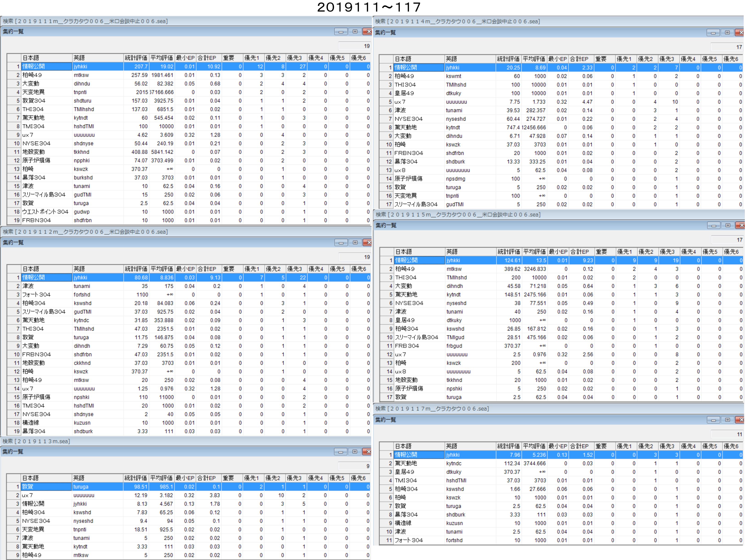The image size is (745, 560).
Task: Maximize the 2019117m 集約一覧 window
Action: tap(727, 420)
